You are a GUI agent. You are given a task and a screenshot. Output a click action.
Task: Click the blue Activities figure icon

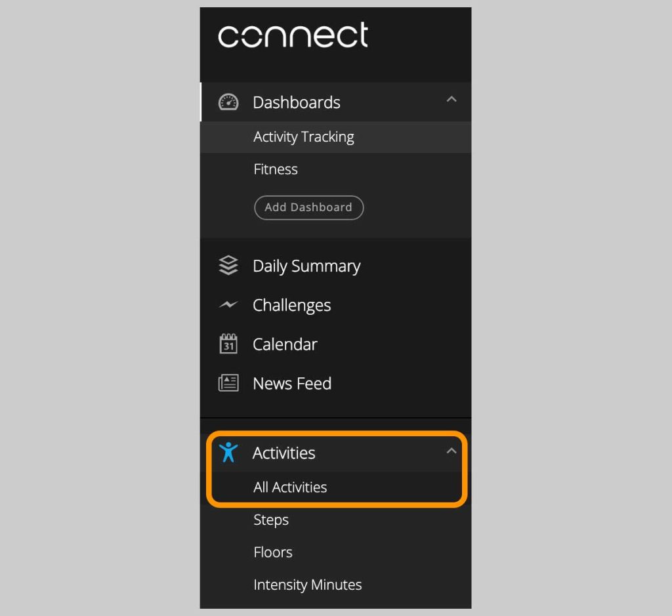[228, 453]
